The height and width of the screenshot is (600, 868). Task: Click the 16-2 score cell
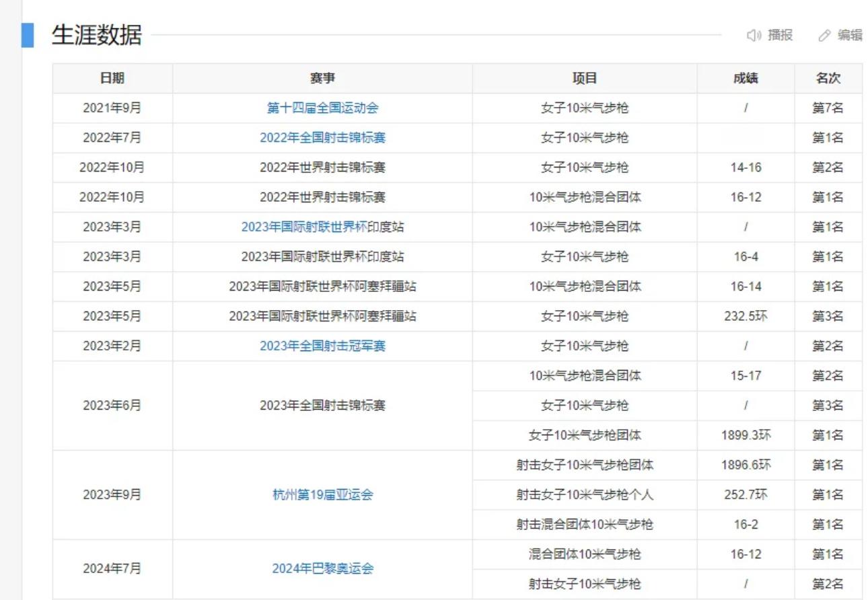click(746, 524)
